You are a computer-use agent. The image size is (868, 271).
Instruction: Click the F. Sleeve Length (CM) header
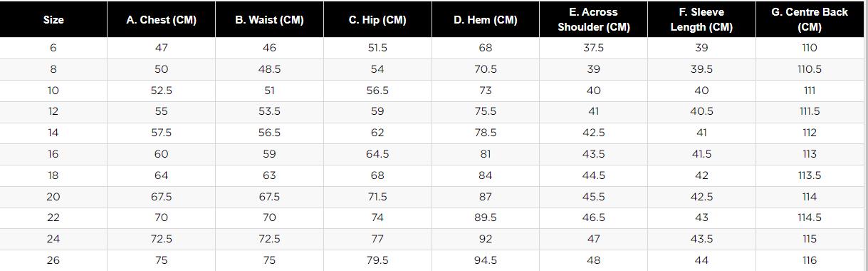[701, 20]
